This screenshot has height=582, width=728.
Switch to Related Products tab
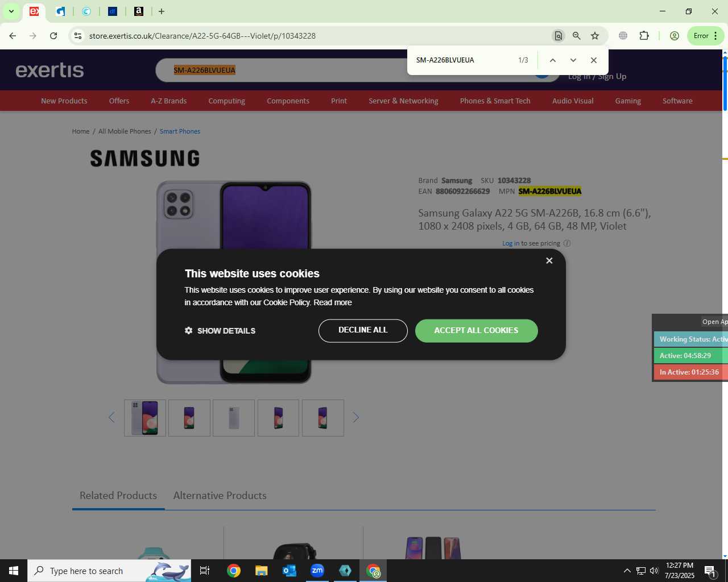coord(118,496)
